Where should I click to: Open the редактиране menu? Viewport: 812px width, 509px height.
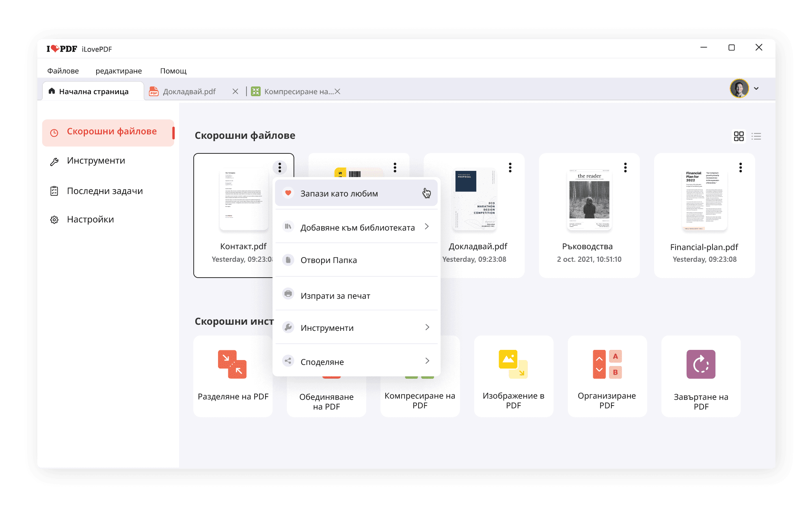(119, 71)
